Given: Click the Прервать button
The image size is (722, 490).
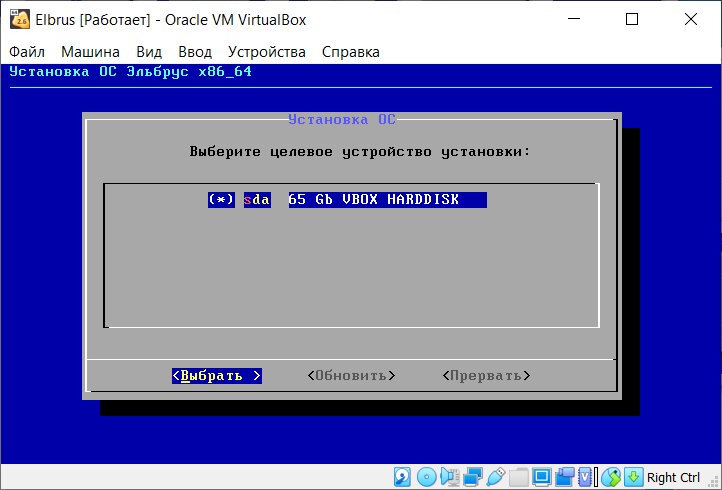Looking at the screenshot, I should coord(486,376).
